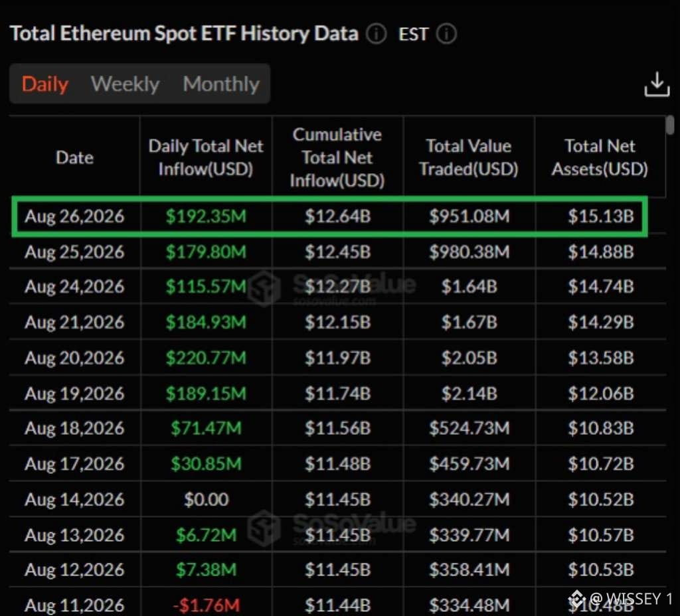Screen dimensions: 680x616
Task: Select the Aug 13,2026 date cell
Action: (74, 535)
